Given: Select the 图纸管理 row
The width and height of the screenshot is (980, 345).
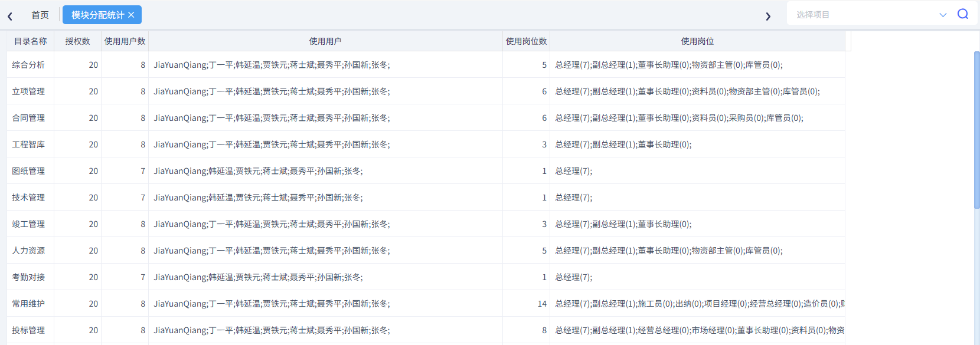Looking at the screenshot, I should click(x=426, y=171).
